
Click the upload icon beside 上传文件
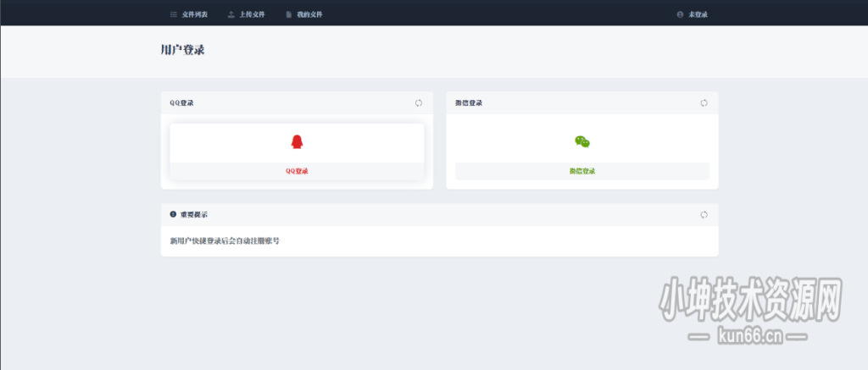[231, 15]
